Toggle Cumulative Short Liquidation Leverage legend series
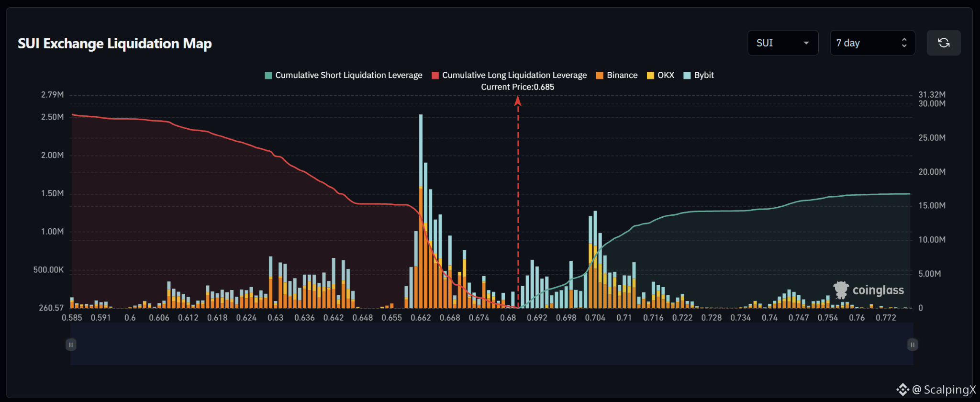 tap(344, 75)
